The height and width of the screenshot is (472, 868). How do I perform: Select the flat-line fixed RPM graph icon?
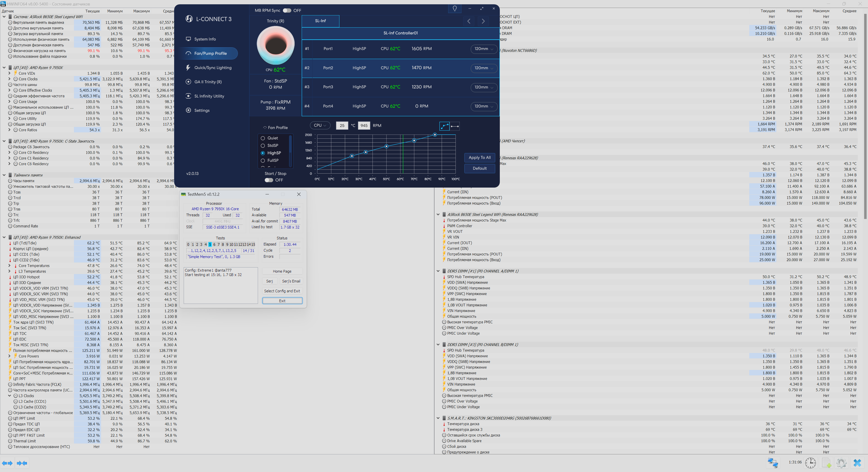tap(455, 126)
